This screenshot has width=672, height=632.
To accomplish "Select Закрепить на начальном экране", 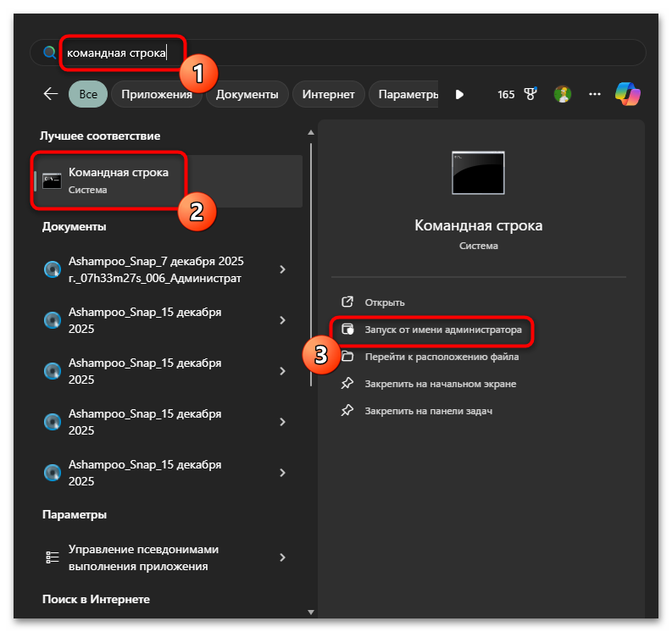I will coord(440,384).
